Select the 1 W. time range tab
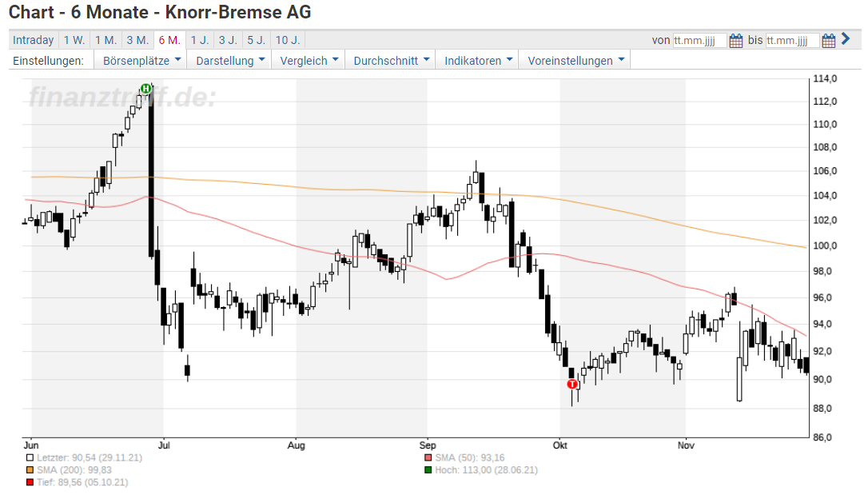Image resolution: width=868 pixels, height=495 pixels. click(x=74, y=40)
